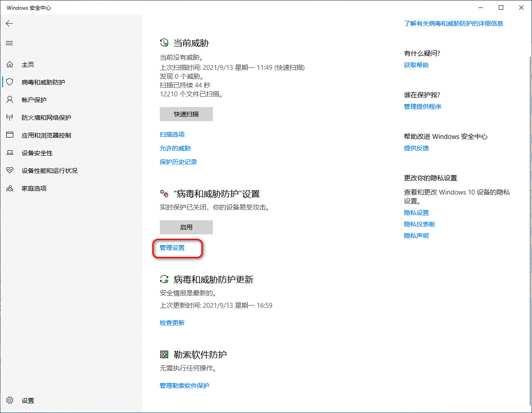Click the shield icon for 病毒和威胁防护
This screenshot has width=532, height=413.
pos(10,82)
